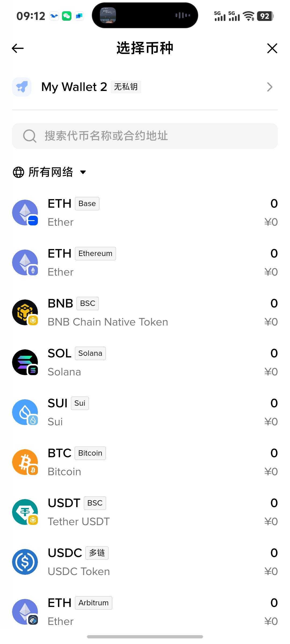
Task: Tap the WeChat status bar icon
Action: click(x=67, y=16)
